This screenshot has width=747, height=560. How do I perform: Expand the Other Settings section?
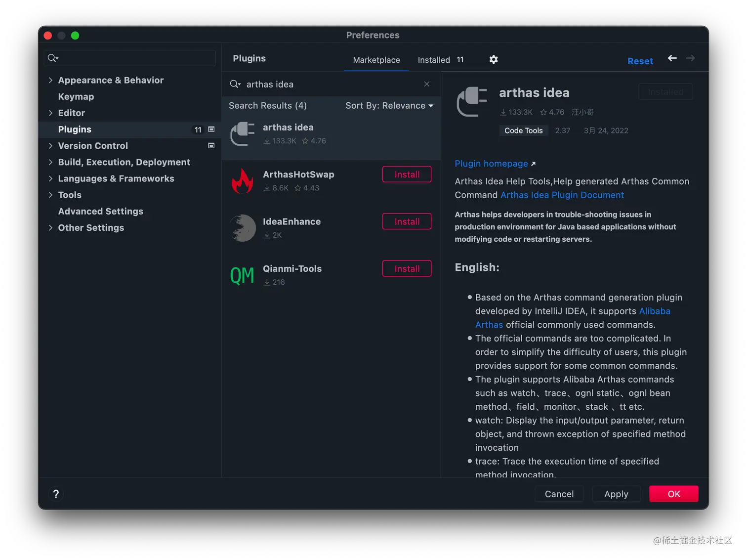(50, 227)
